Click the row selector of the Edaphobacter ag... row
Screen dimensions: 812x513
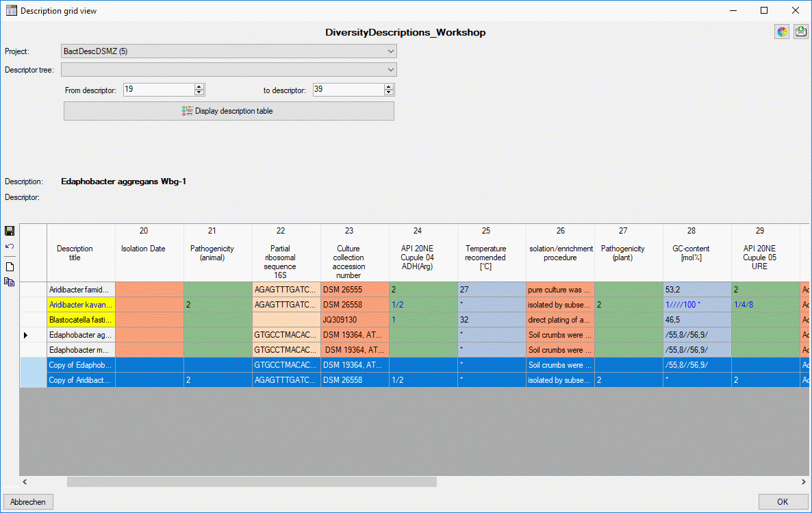click(x=33, y=335)
